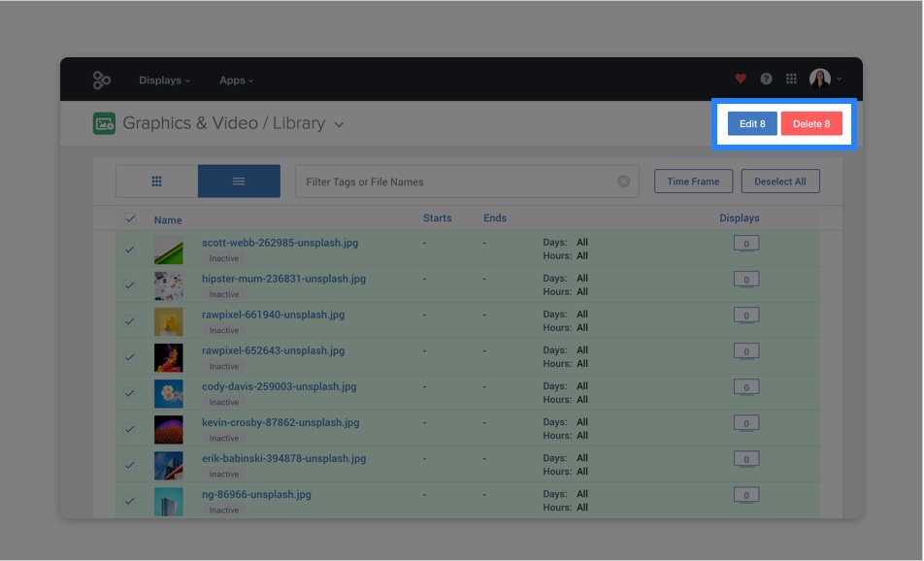Open the company logo home icon
Viewport: 924px width, 561px height.
(x=104, y=80)
